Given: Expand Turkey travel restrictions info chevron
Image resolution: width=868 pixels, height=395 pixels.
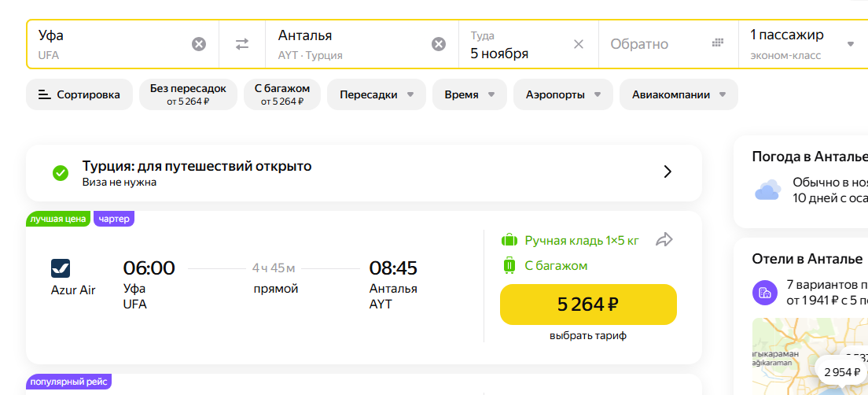Looking at the screenshot, I should pos(668,172).
